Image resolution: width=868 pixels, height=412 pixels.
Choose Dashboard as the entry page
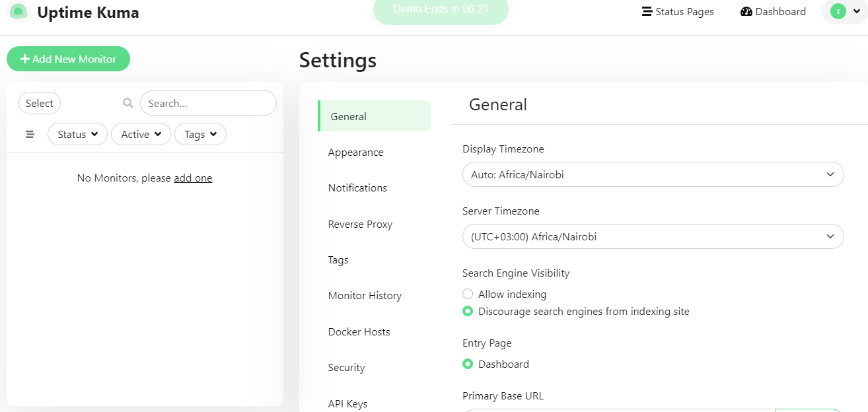[468, 364]
